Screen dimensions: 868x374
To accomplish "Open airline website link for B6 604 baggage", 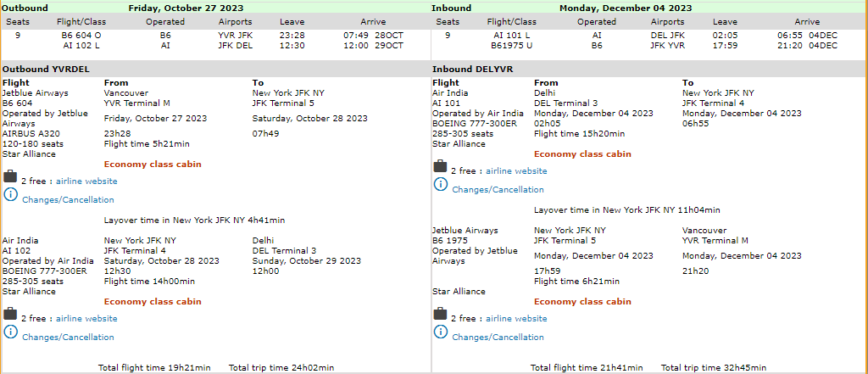I will (86, 181).
